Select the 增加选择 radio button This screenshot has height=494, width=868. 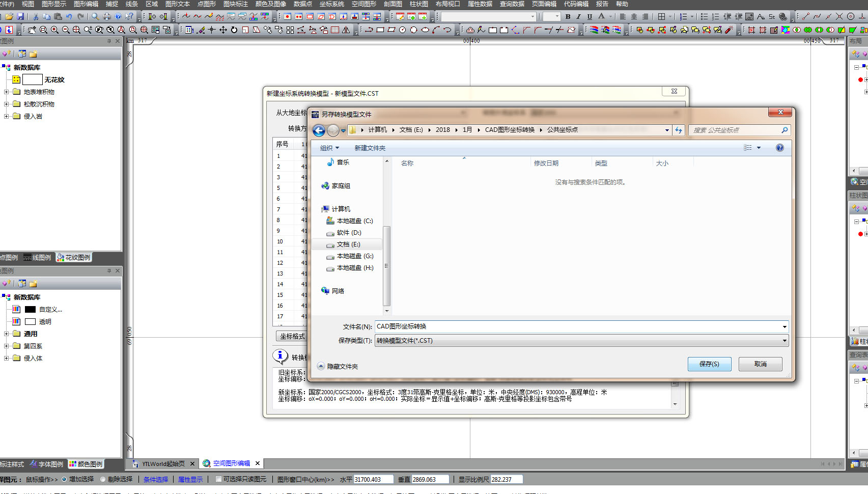click(64, 479)
